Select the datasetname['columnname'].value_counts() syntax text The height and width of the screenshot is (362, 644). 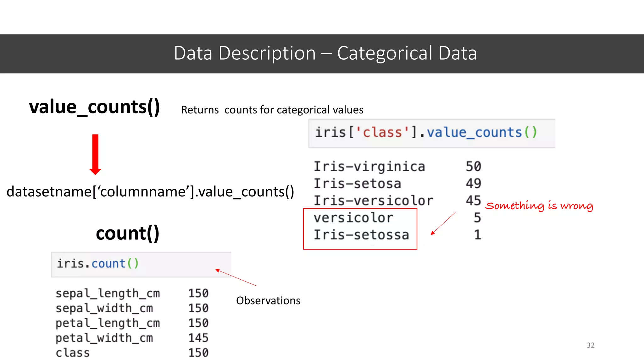(150, 192)
